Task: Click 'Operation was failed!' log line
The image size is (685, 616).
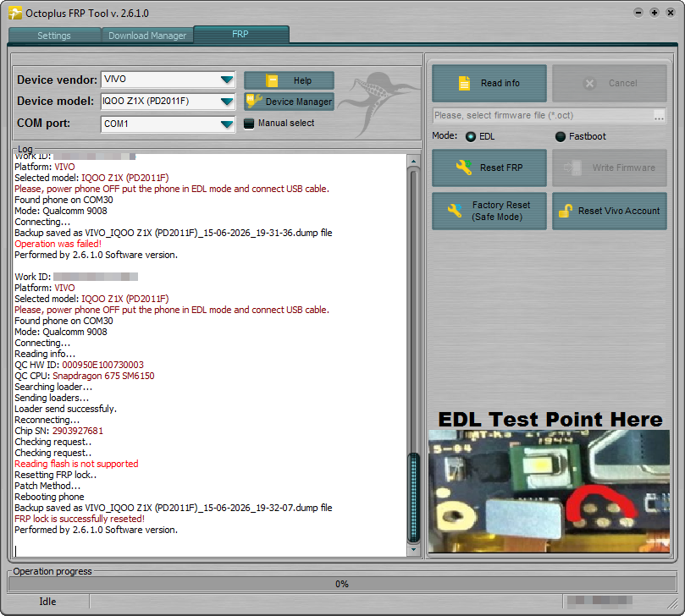Action: pyautogui.click(x=58, y=244)
